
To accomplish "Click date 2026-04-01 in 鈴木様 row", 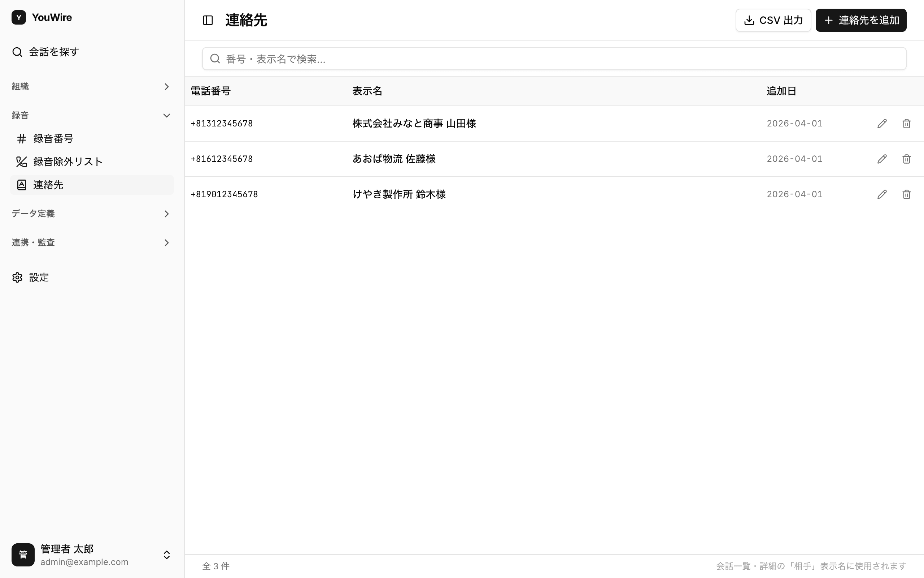I will [x=794, y=194].
